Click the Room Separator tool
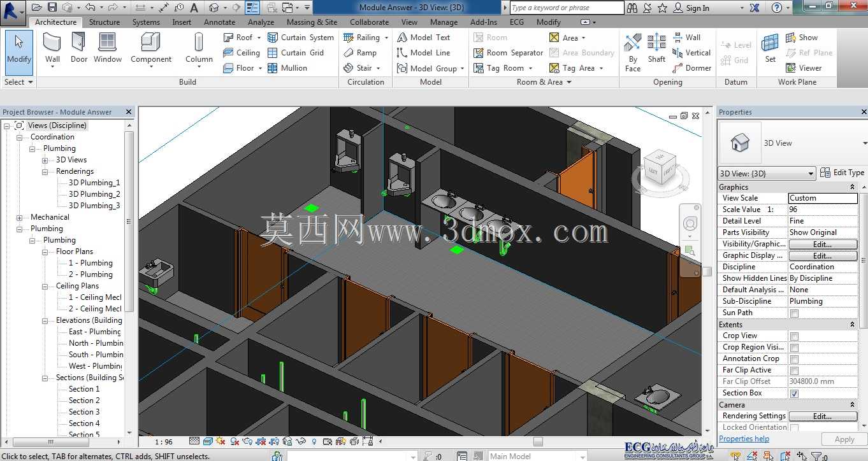The height and width of the screenshot is (461, 868). pos(509,53)
